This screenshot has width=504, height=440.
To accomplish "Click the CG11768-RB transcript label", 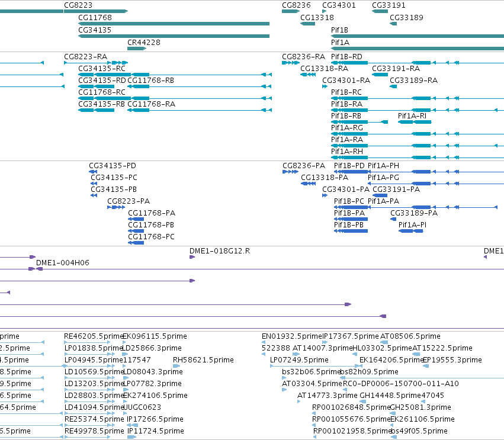I will coord(151,81).
